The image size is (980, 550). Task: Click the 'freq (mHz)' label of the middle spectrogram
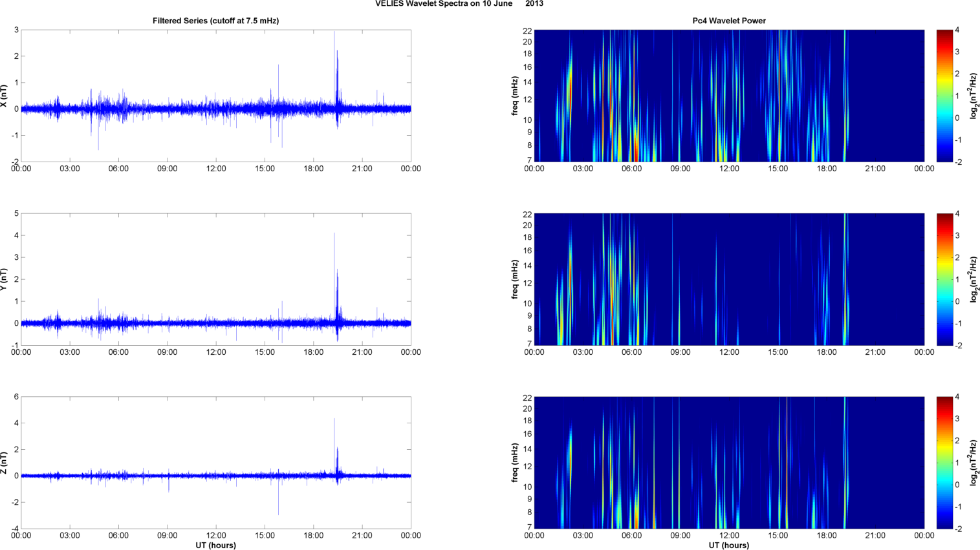(515, 279)
